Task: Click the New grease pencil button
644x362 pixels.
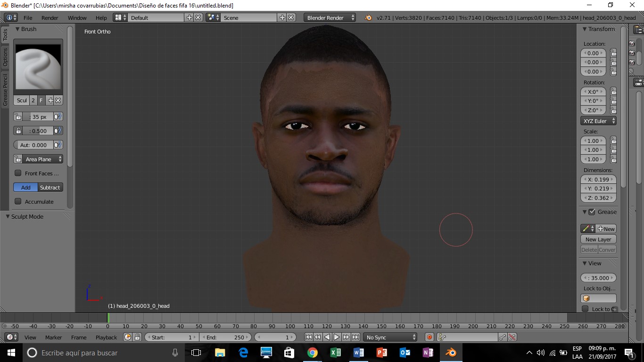Action: 606,229
